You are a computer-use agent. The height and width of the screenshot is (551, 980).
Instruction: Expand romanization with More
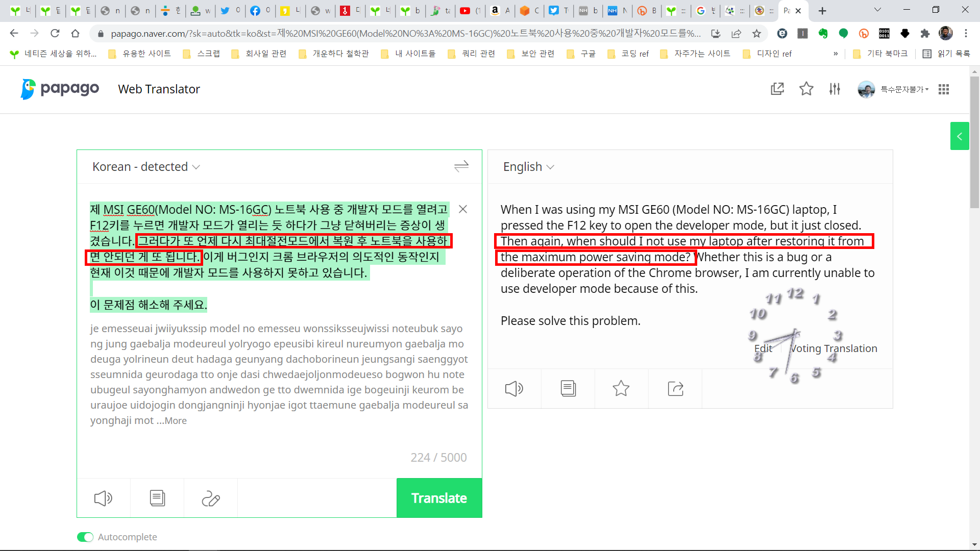176,421
